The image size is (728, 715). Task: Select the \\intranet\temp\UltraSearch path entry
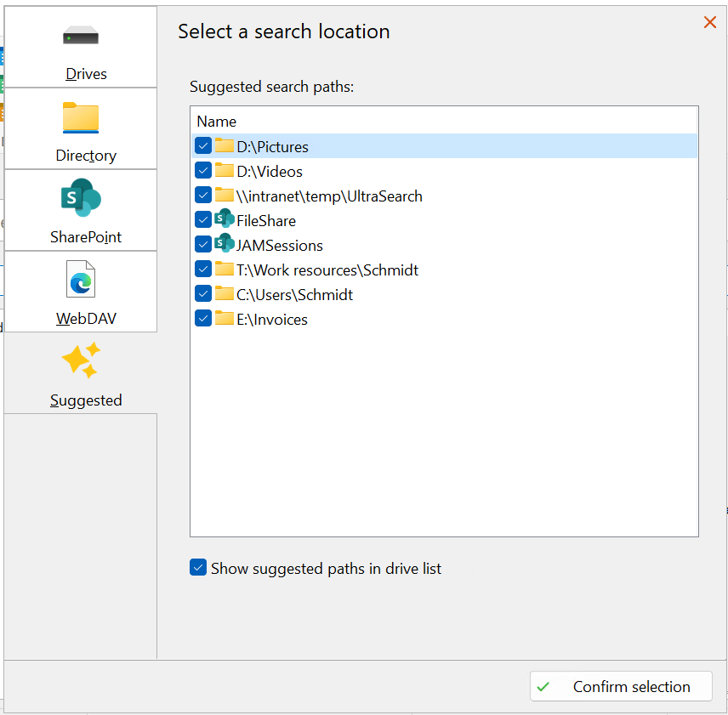pos(329,196)
